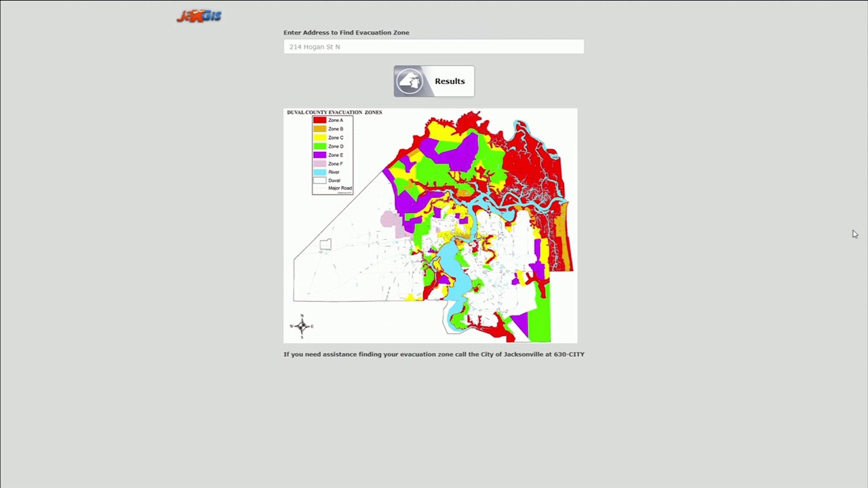This screenshot has width=868, height=488.
Task: Click the River blue legend swatch
Action: 319,172
